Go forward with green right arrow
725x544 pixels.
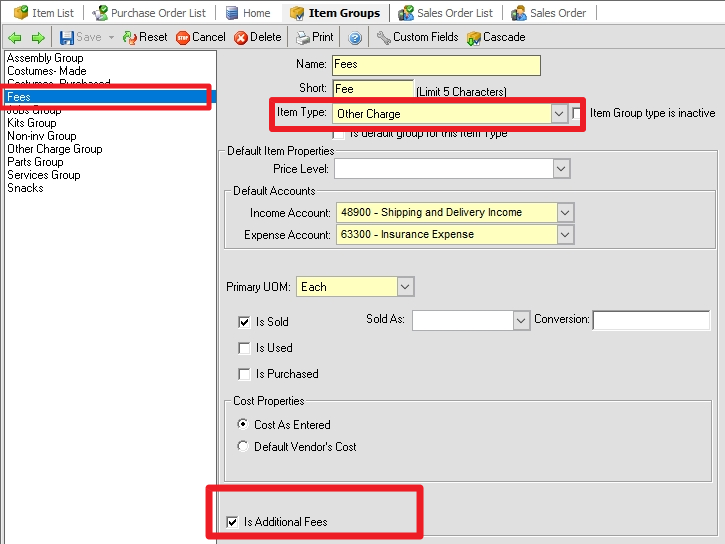[38, 37]
